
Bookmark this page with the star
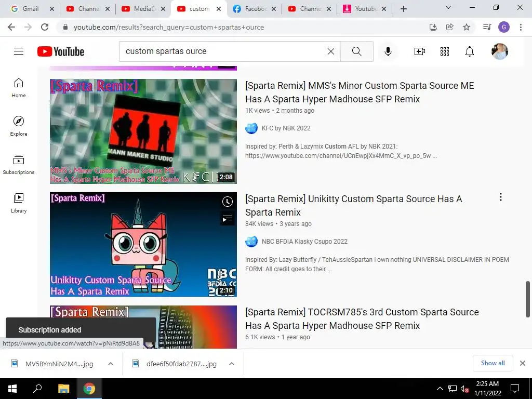467,27
